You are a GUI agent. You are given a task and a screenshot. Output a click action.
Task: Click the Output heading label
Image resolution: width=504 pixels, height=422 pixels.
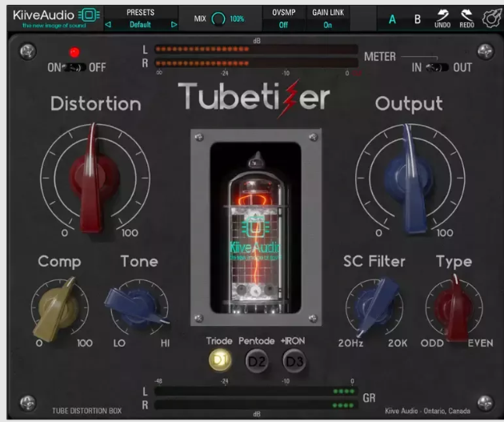point(409,104)
